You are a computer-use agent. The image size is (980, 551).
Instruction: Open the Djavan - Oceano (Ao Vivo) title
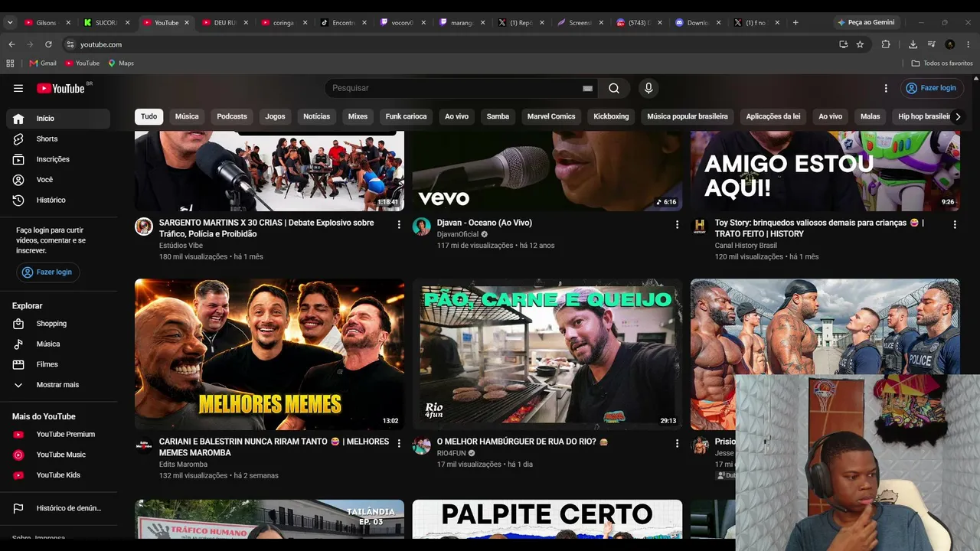485,223
